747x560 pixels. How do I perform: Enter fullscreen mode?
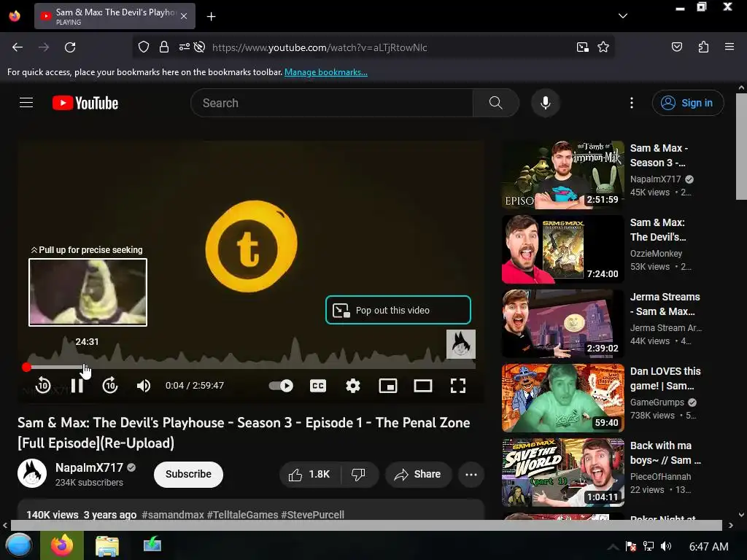(458, 385)
